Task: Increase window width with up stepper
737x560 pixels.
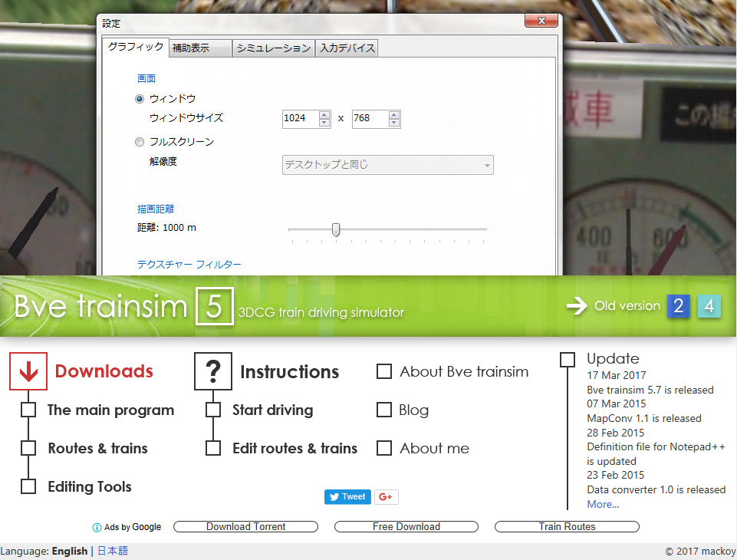Action: [x=324, y=114]
